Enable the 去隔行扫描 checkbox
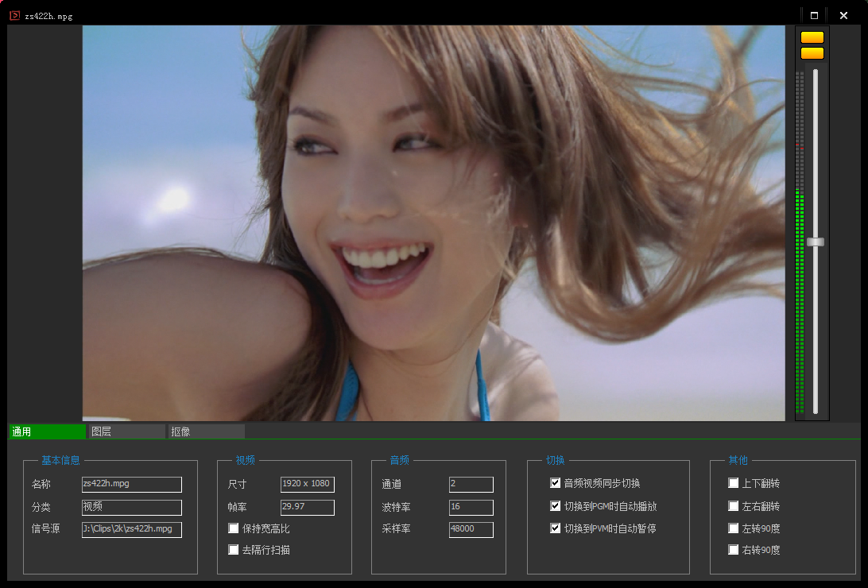Image resolution: width=868 pixels, height=588 pixels. coord(234,550)
